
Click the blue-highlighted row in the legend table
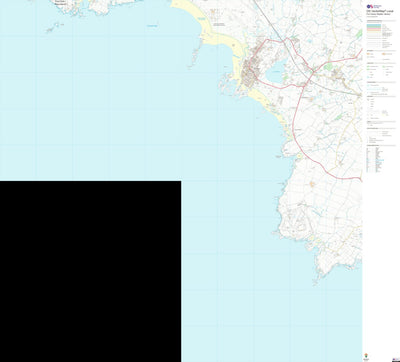380,160
